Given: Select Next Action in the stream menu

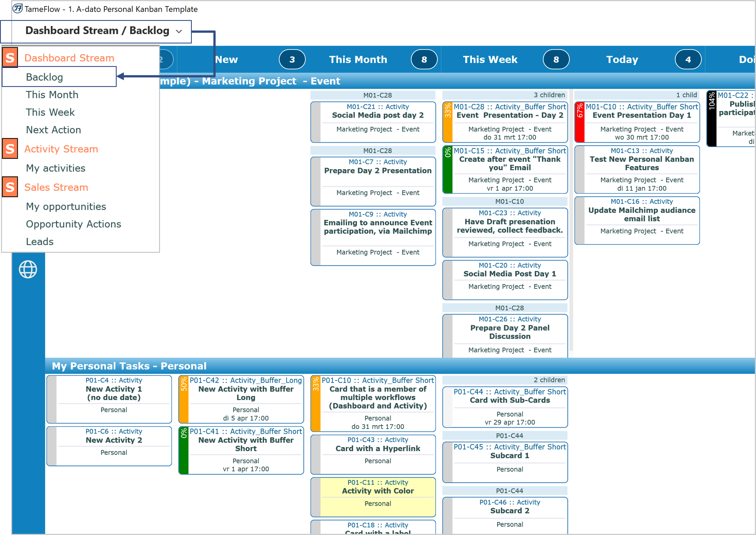Looking at the screenshot, I should point(53,130).
